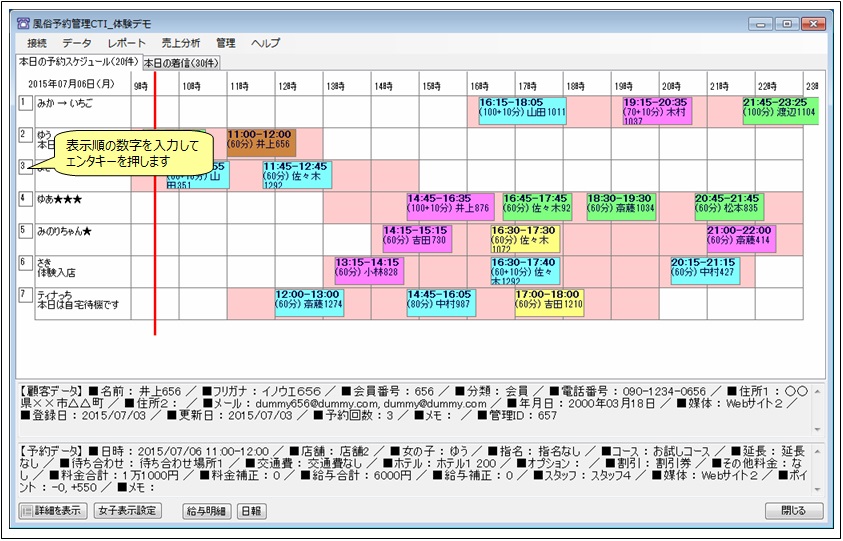Switch to the 本日の着信(30件) tab
This screenshot has width=843, height=541.
[x=182, y=63]
